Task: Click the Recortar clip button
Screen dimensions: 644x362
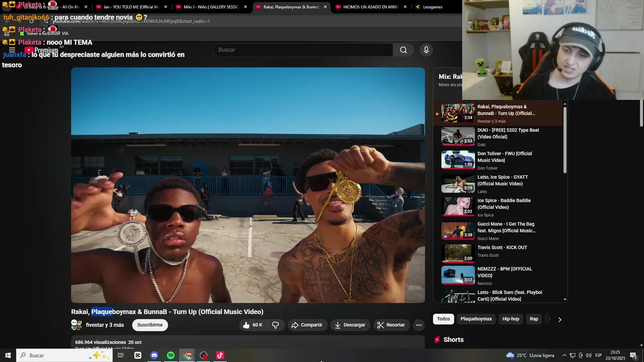Action: pyautogui.click(x=391, y=325)
